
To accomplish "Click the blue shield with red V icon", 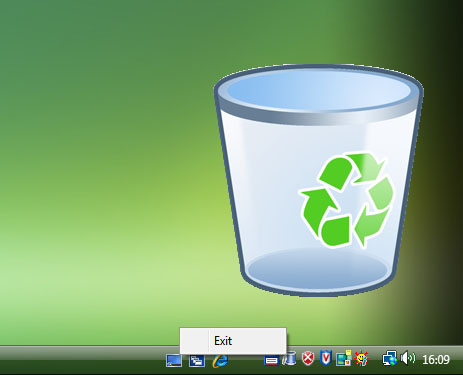I will pos(326,358).
